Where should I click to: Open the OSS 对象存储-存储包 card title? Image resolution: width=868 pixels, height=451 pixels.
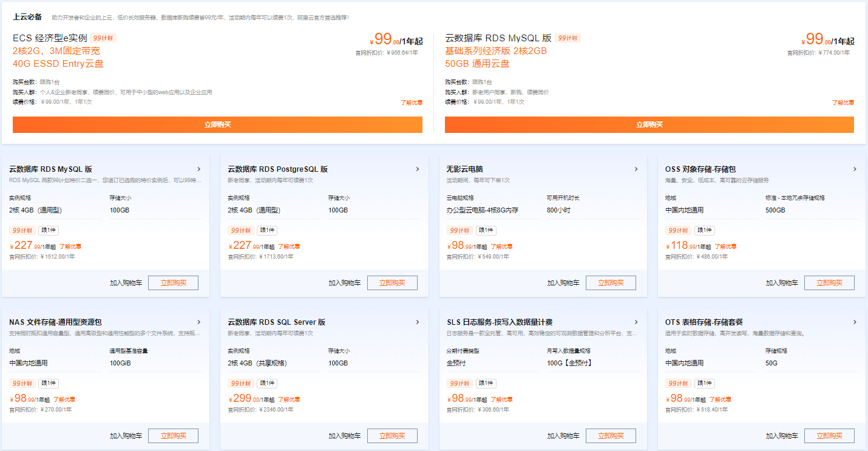click(700, 169)
